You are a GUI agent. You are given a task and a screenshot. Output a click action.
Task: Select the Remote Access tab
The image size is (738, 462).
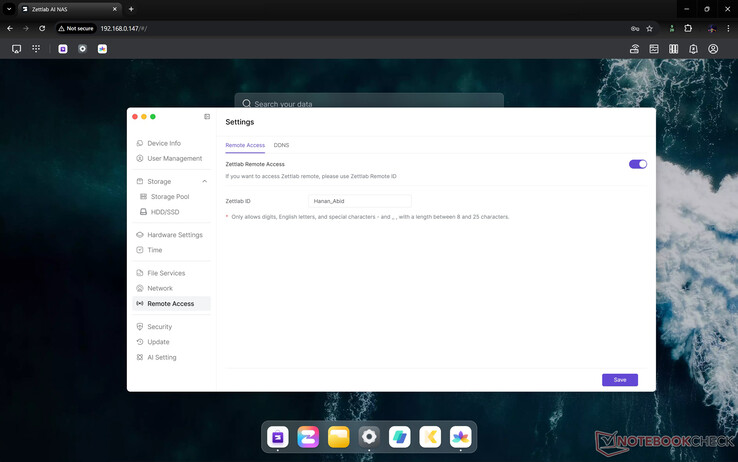coord(245,145)
